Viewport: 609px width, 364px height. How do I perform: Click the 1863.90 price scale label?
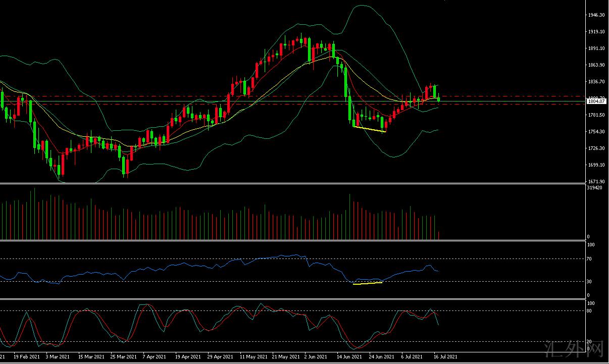596,65
